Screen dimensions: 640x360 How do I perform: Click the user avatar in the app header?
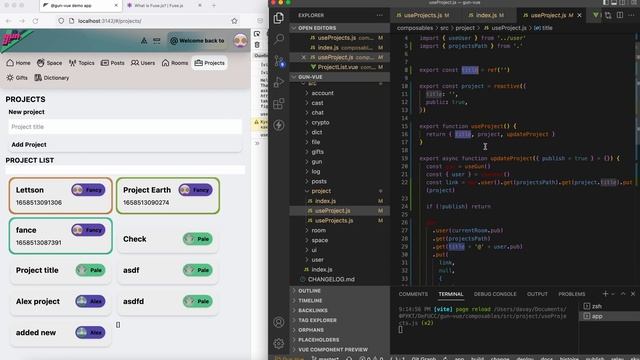(240, 40)
